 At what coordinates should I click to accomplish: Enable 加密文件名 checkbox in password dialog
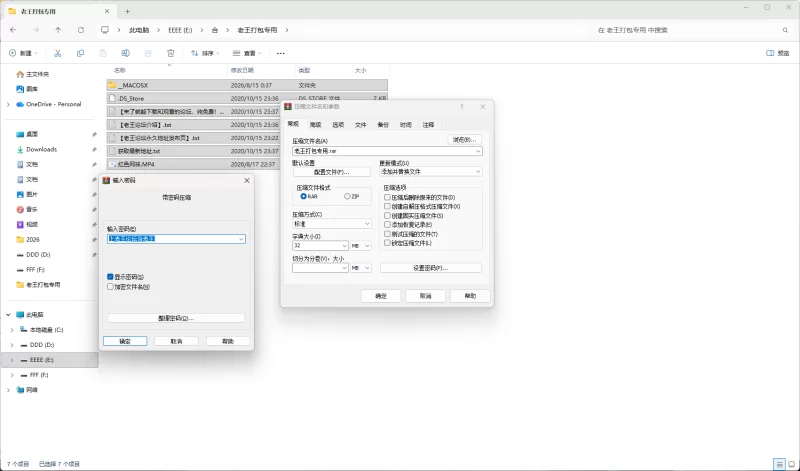tap(110, 287)
